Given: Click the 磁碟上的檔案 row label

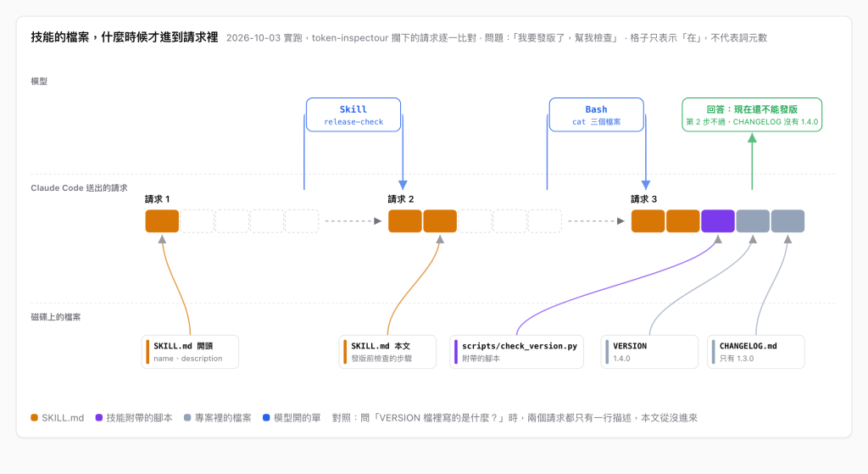Looking at the screenshot, I should (56, 317).
